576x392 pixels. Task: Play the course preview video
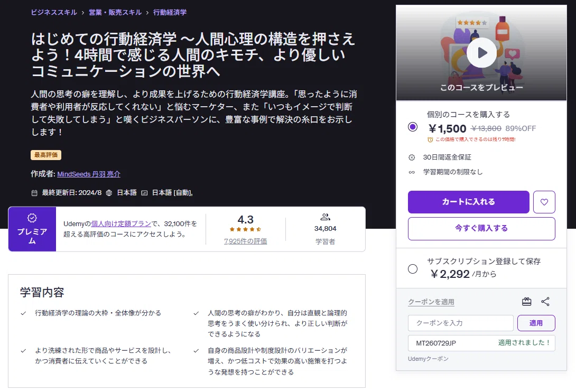pyautogui.click(x=481, y=52)
